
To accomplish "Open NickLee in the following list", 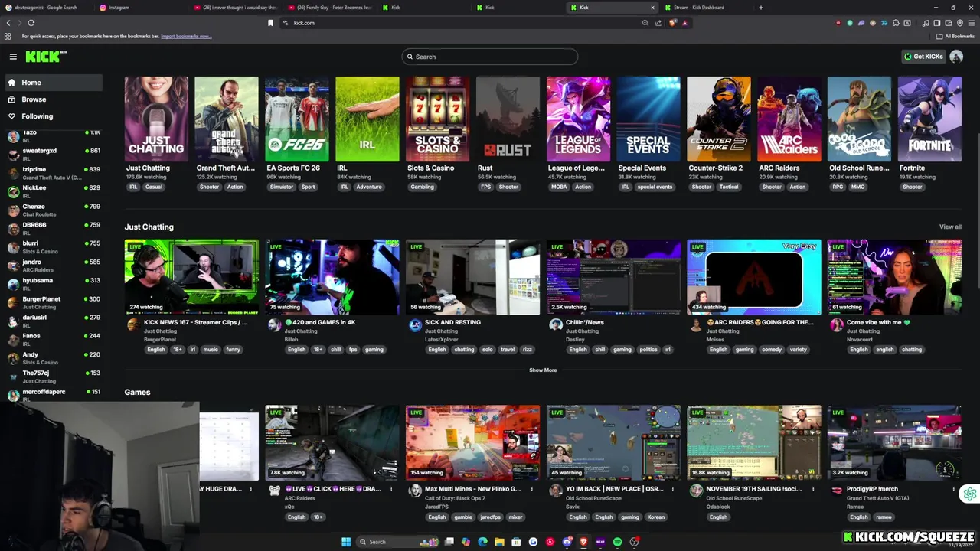I will pos(52,191).
